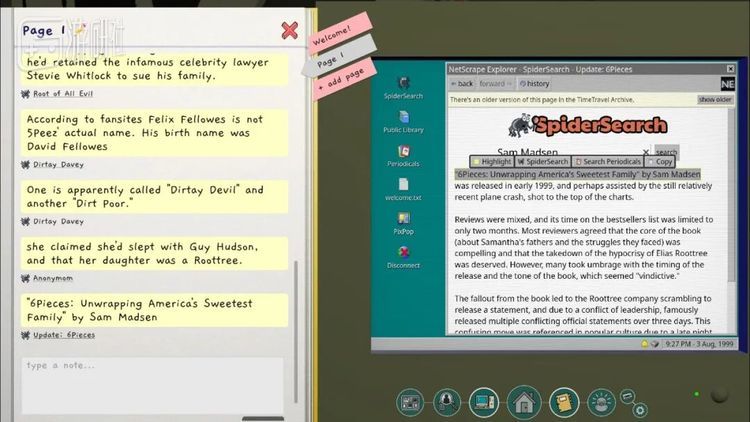750x422 pixels.
Task: Go to the home icon in dock
Action: 522,402
